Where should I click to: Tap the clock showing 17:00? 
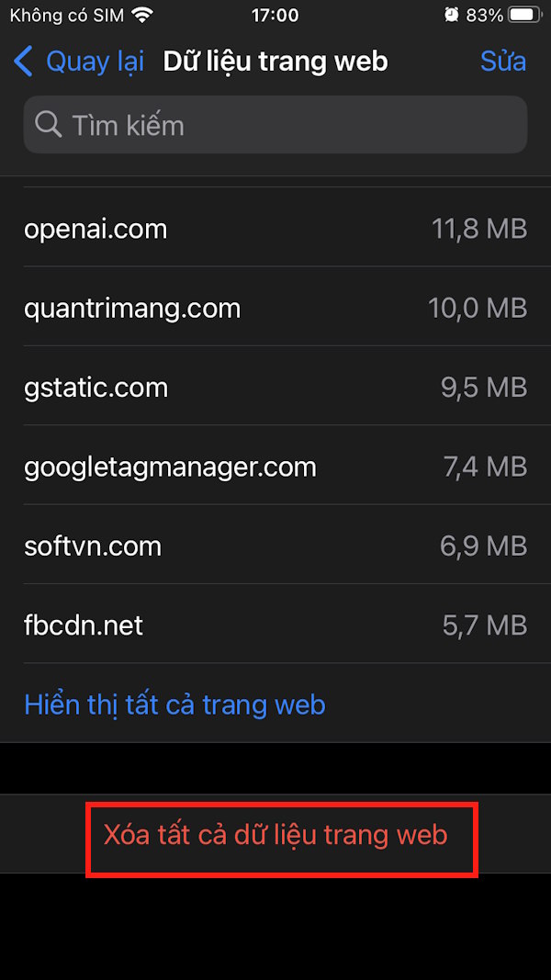(x=275, y=15)
